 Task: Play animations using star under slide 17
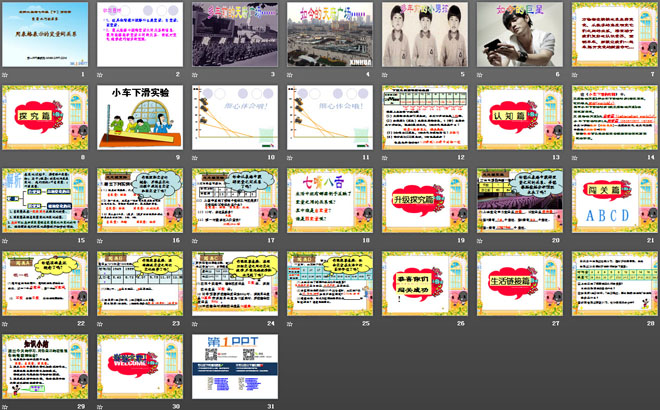[x=195, y=241]
